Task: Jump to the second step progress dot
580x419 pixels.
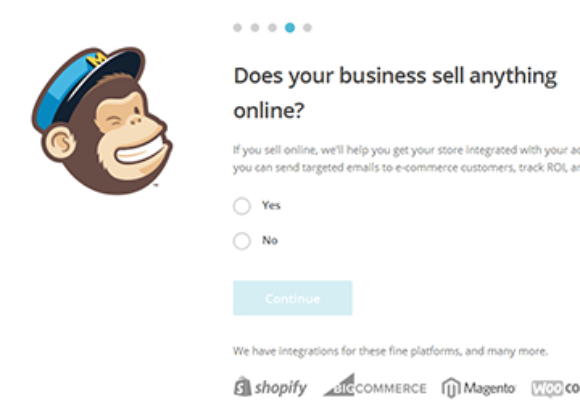Action: (x=255, y=28)
